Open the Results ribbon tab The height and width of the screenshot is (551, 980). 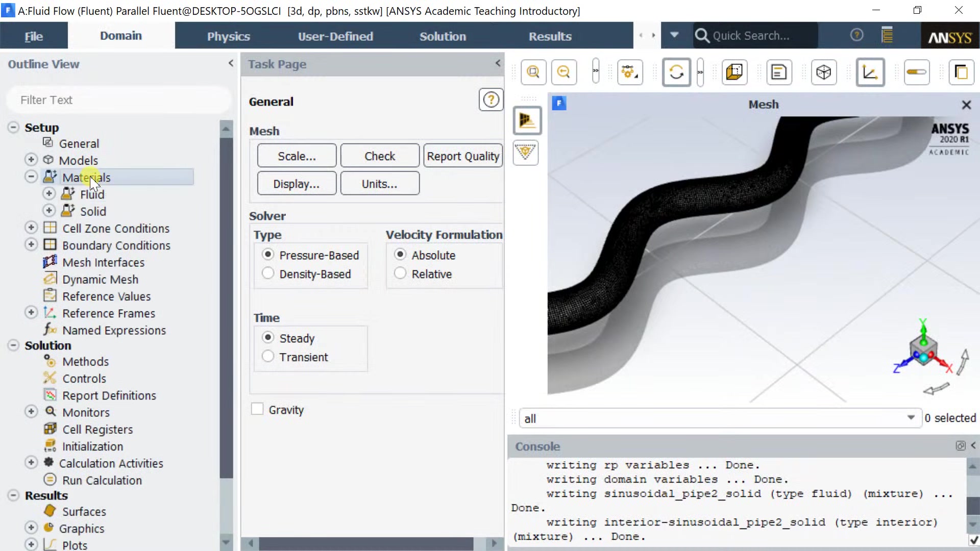(x=550, y=36)
